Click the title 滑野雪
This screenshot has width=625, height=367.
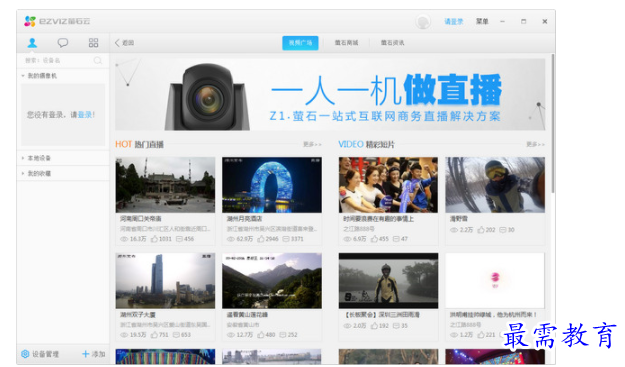459,219
